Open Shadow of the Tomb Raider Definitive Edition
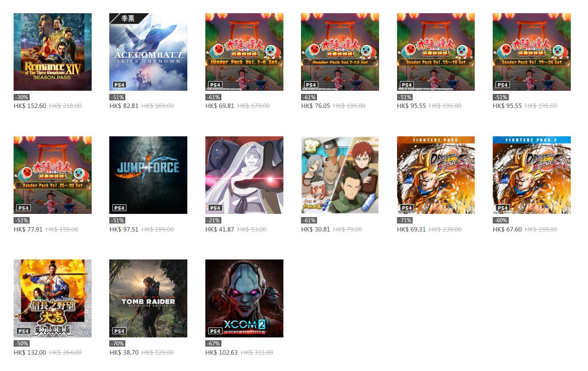The height and width of the screenshot is (371, 588). coord(148,298)
